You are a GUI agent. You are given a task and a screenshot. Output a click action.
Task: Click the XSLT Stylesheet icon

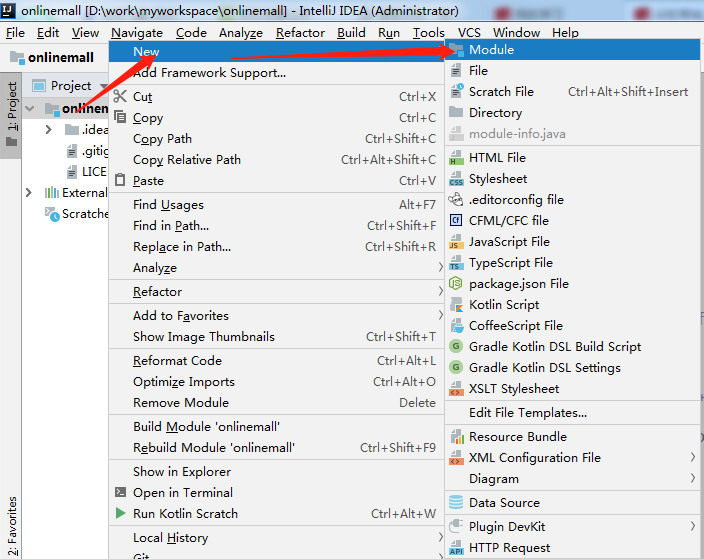coord(456,389)
